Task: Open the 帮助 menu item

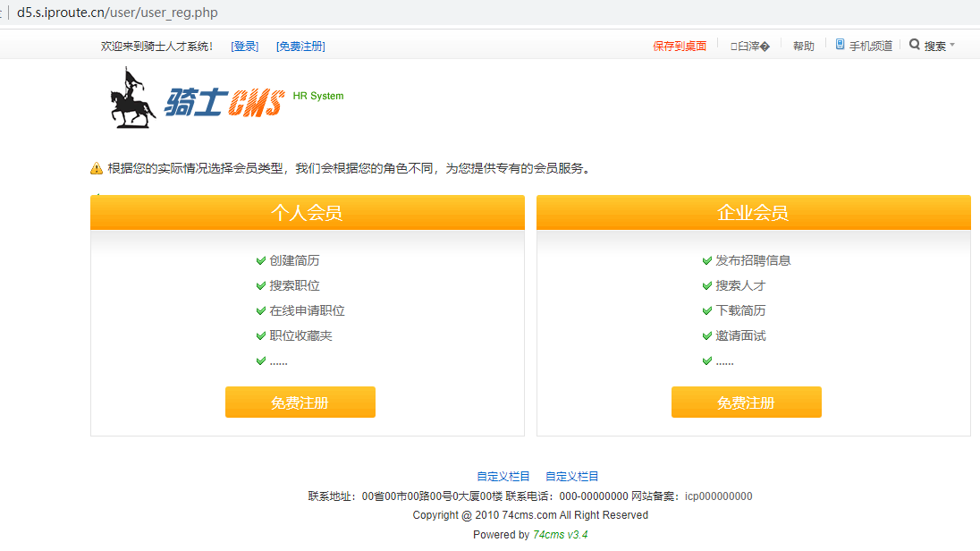Action: 803,47
